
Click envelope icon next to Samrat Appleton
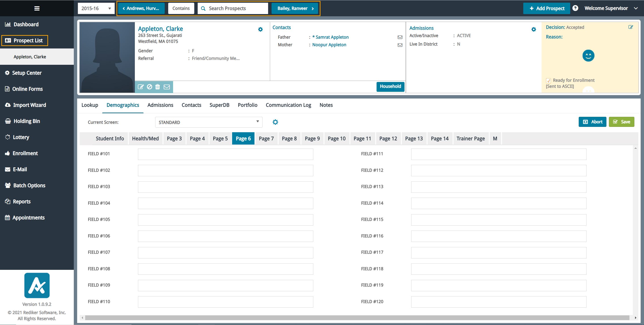click(400, 37)
